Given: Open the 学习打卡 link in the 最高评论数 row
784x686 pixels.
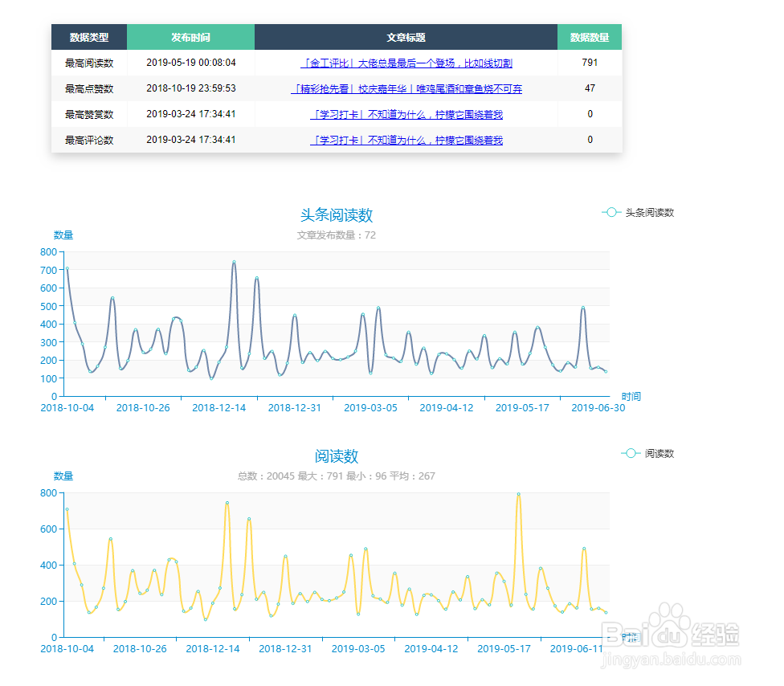Looking at the screenshot, I should (406, 141).
